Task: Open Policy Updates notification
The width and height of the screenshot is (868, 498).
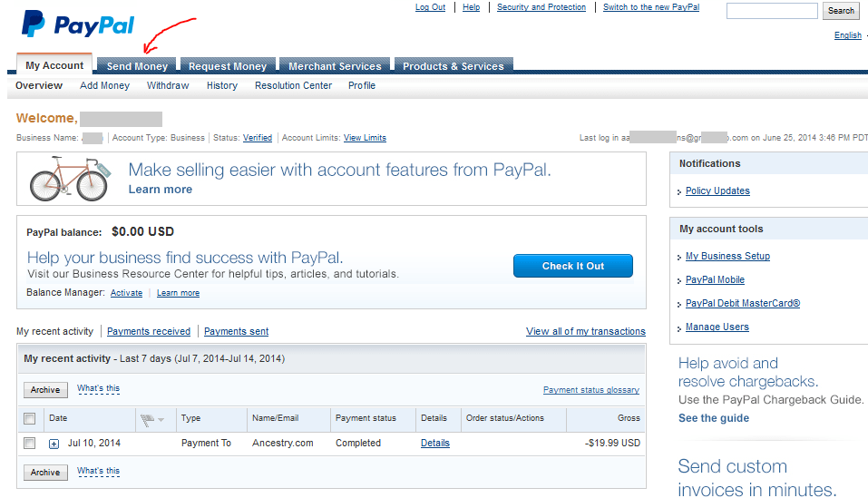Action: coord(717,190)
